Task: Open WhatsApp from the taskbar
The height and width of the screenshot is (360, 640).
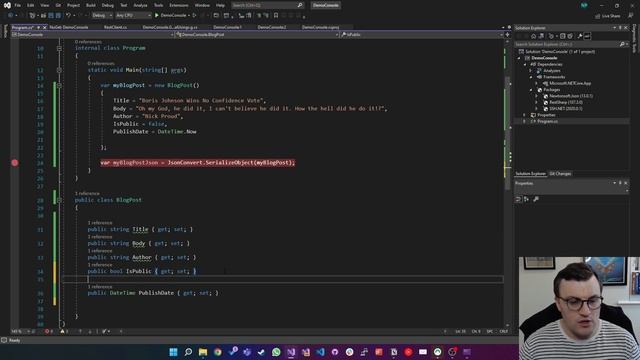Action: click(276, 352)
